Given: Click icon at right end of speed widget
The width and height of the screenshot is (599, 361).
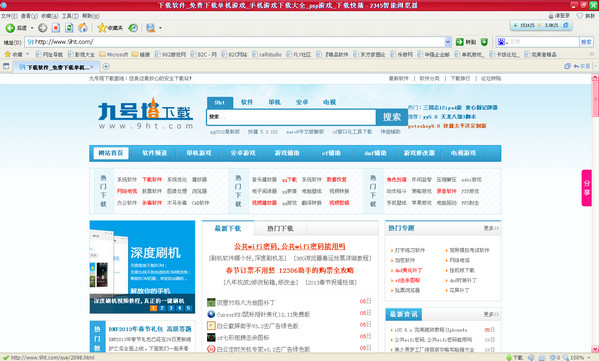Looking at the screenshot, I should pyautogui.click(x=566, y=25).
